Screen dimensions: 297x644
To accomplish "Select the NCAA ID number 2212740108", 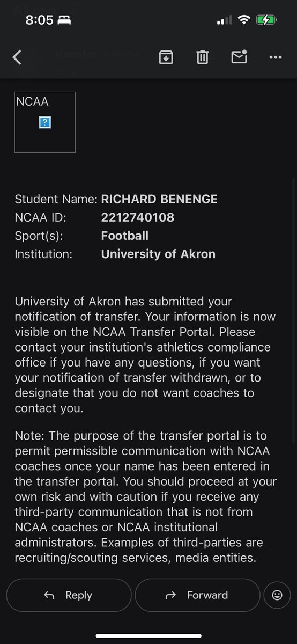I will pos(138,217).
